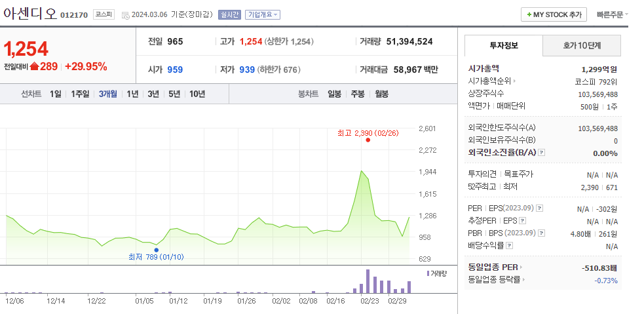
Task: Click the 동일업종 등락률 value -0.73%
Action: 606,281
